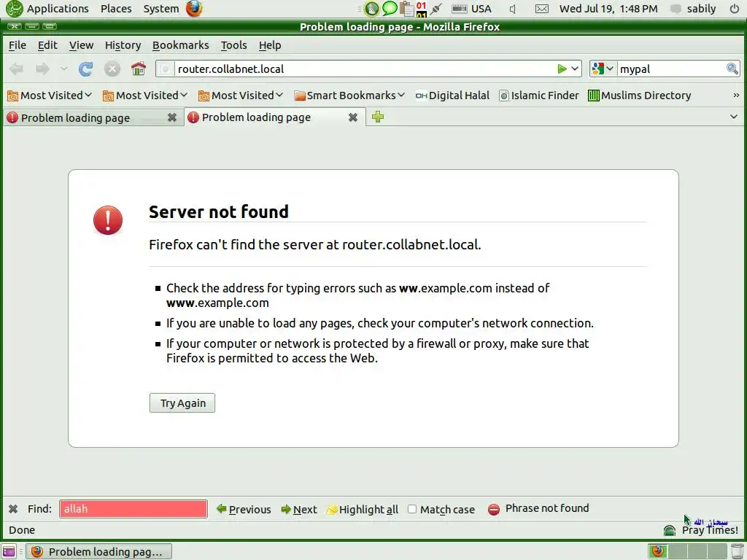The image size is (747, 560).
Task: Click the page icon in address bar
Action: [x=165, y=69]
